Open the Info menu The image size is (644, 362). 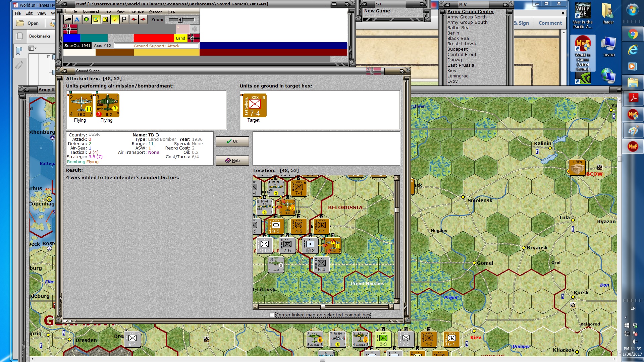point(108,11)
